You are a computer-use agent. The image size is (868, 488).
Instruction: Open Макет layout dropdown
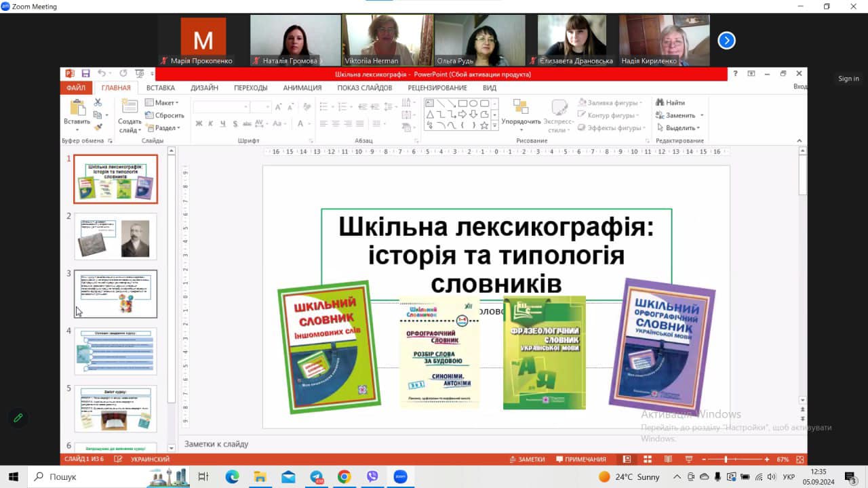point(161,102)
